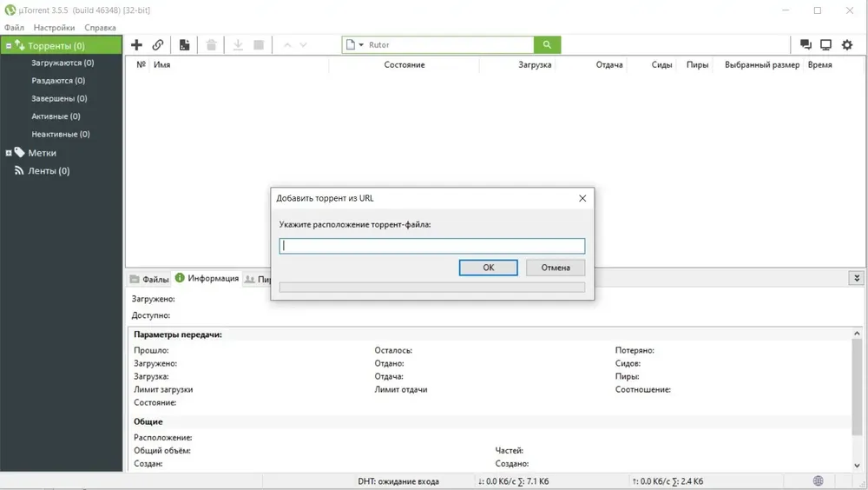The height and width of the screenshot is (490, 868).
Task: Switch to the Информация tab
Action: 207,278
